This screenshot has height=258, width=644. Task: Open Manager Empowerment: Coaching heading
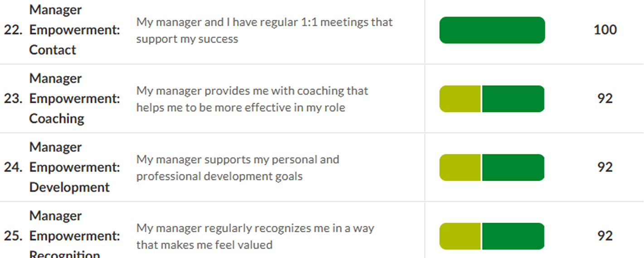(75, 99)
